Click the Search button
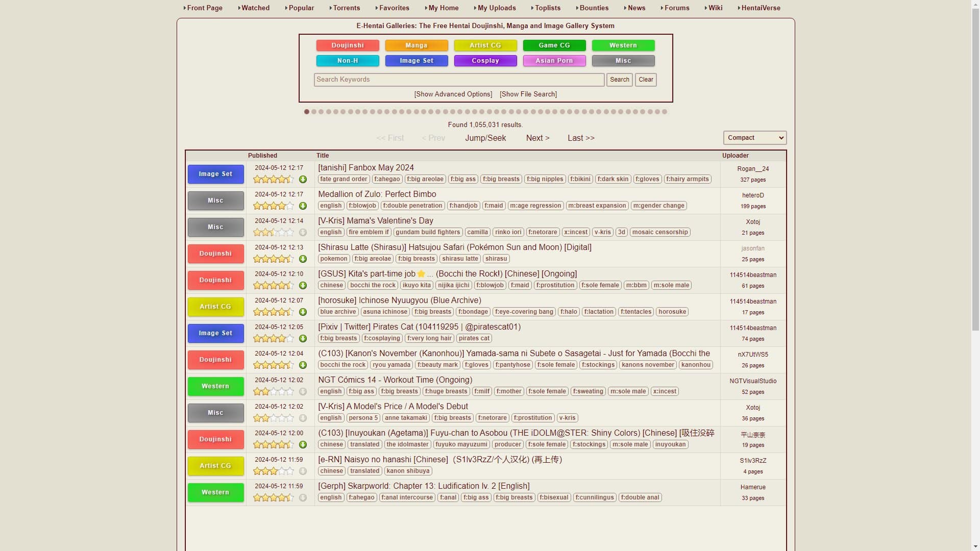Screen dimensions: 980x551 tap(619, 80)
